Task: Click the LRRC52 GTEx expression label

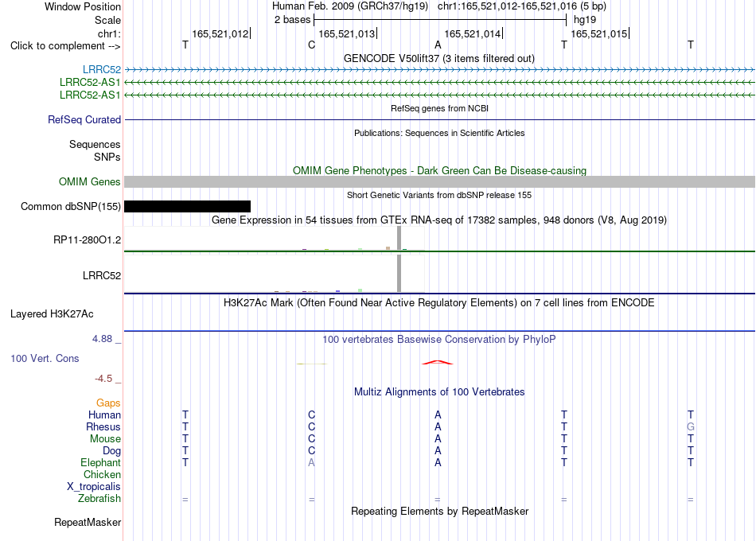Action: pyautogui.click(x=102, y=275)
